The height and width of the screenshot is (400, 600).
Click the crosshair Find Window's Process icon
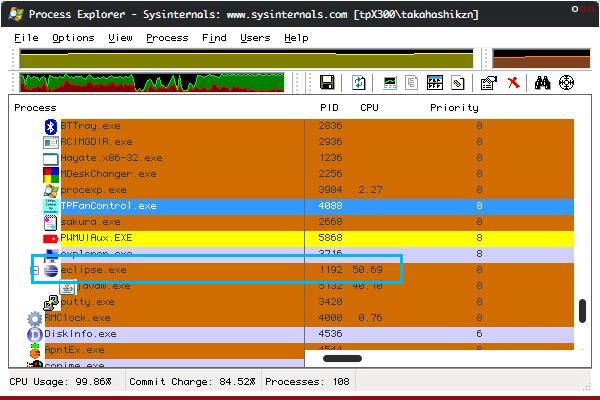[566, 83]
